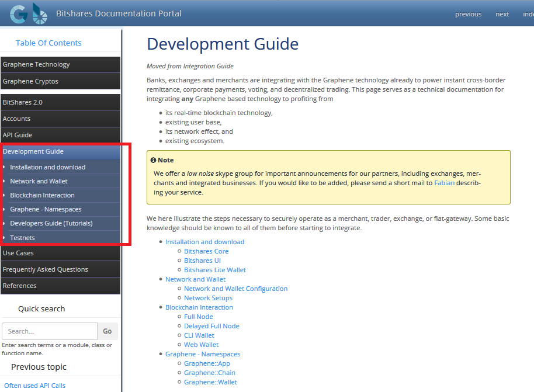Viewport: 534px width, 392px height.
Task: Open Graphene::Chain link
Action: (209, 373)
